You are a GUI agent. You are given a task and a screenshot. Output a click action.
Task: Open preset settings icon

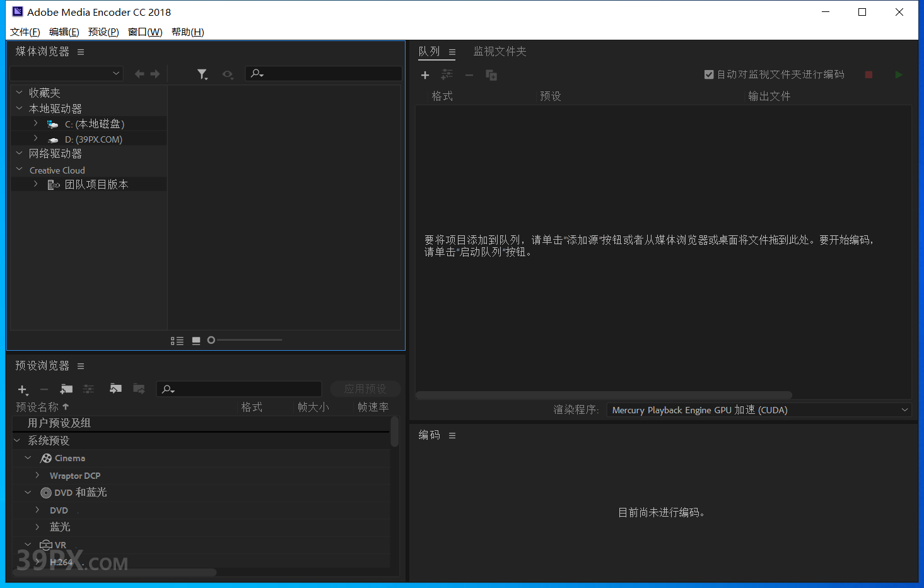[88, 389]
